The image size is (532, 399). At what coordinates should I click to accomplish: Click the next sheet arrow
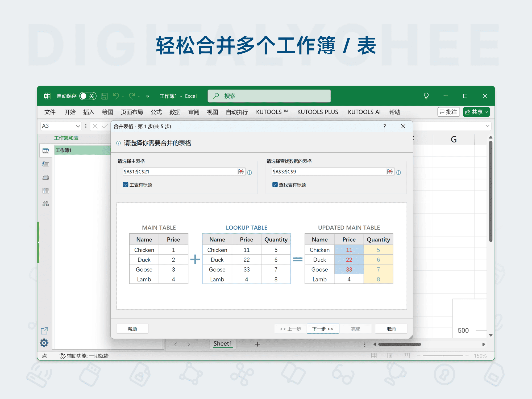(189, 344)
